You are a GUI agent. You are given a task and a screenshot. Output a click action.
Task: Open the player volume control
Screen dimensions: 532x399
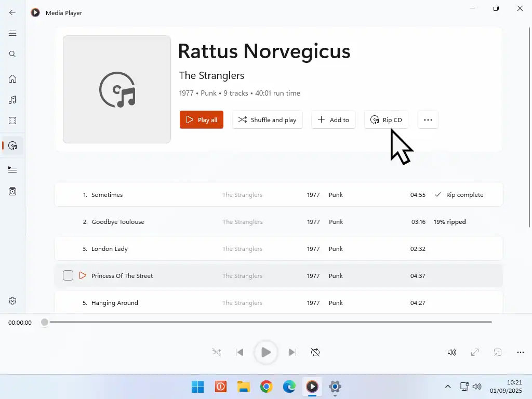451,352
